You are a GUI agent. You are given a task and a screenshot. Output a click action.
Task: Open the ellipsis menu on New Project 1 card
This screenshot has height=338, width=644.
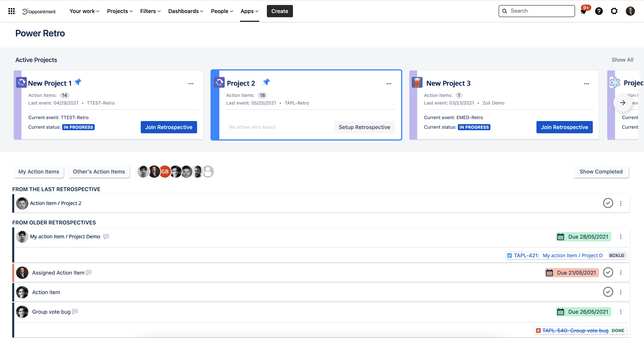[191, 83]
